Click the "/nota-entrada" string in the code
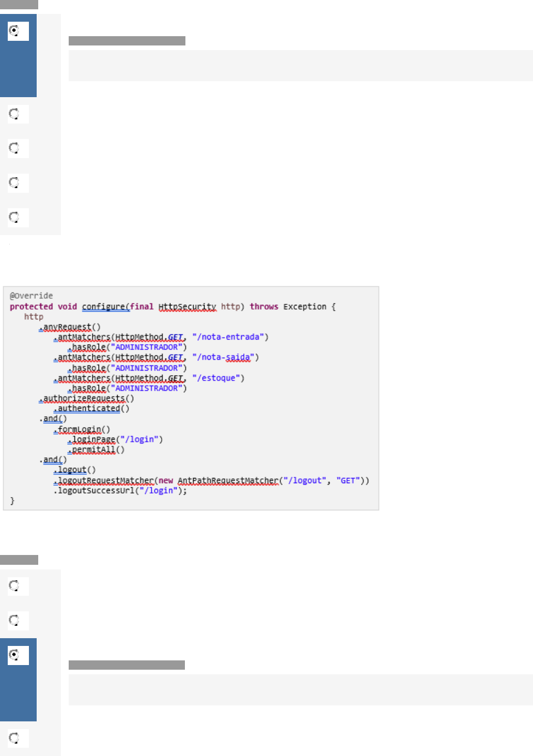Image resolution: width=533 pixels, height=756 pixels. coord(230,337)
